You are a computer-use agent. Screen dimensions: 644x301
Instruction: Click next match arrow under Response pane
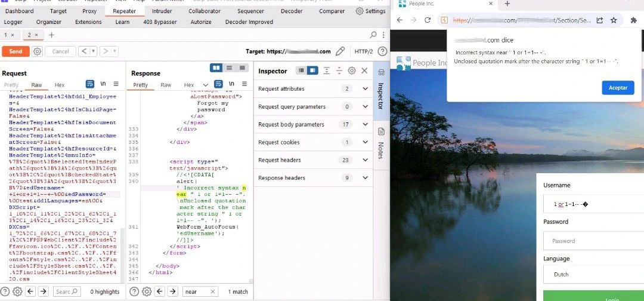click(172, 291)
